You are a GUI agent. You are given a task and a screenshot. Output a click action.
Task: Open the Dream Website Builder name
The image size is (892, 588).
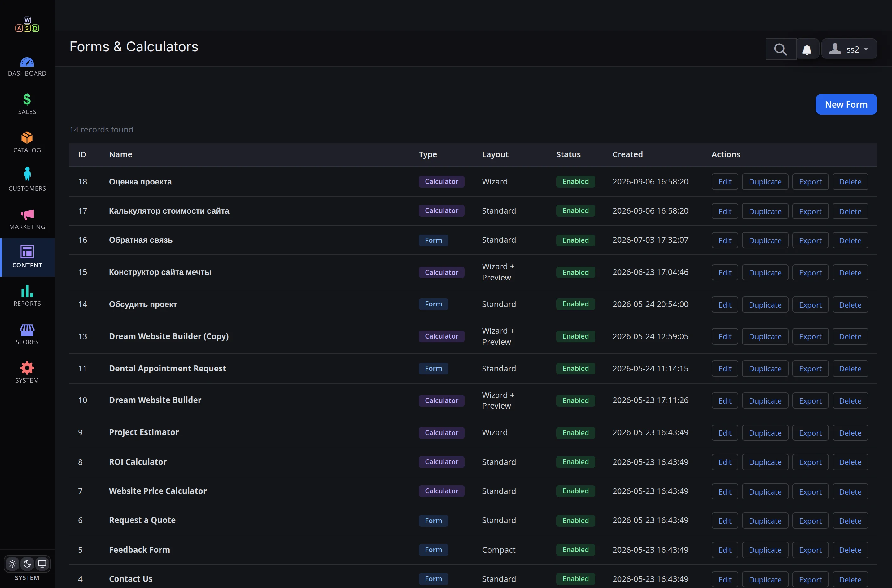tap(155, 400)
